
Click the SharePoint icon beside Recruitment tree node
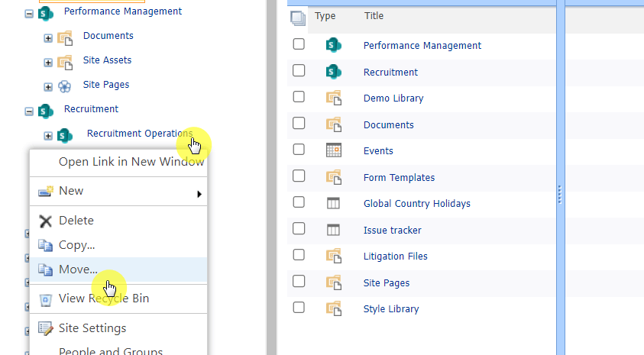click(x=46, y=111)
